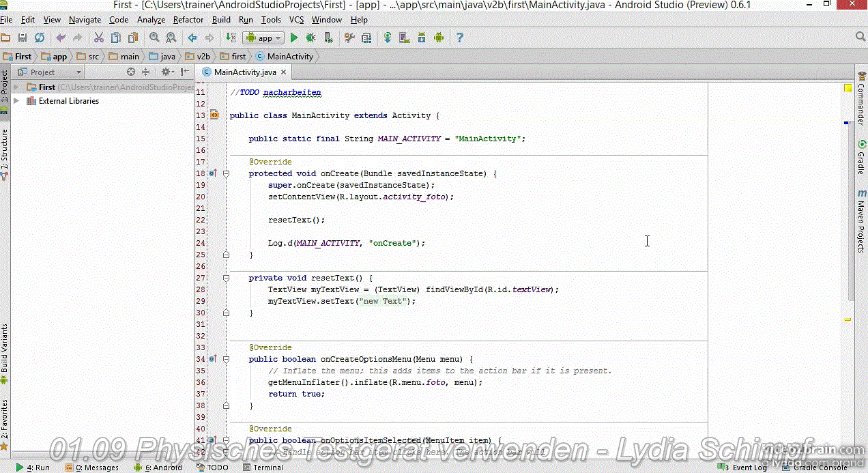Open the Project view dropdown

click(49, 72)
